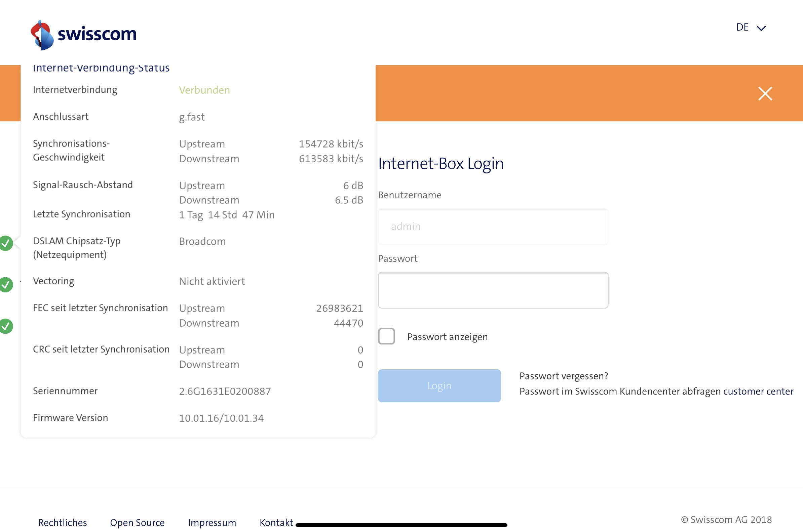Open the DE language dropdown
Viewport: 803px width, 532px height.
pyautogui.click(x=742, y=28)
